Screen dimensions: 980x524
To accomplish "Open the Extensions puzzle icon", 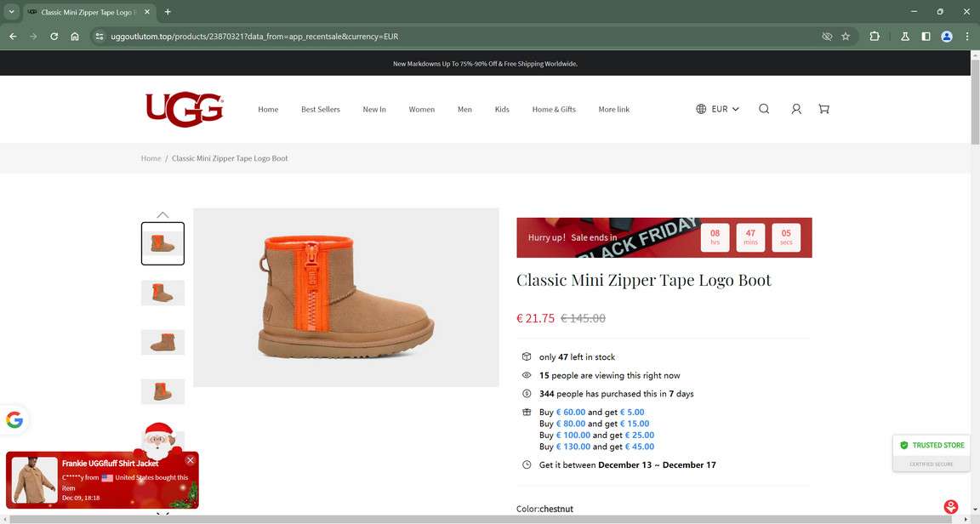I will (x=875, y=37).
